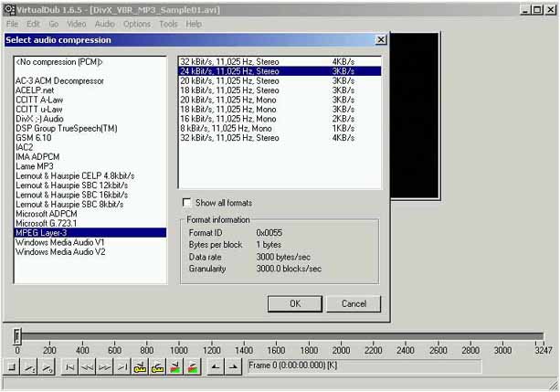
Task: Open the Edit menu
Action: [33, 24]
